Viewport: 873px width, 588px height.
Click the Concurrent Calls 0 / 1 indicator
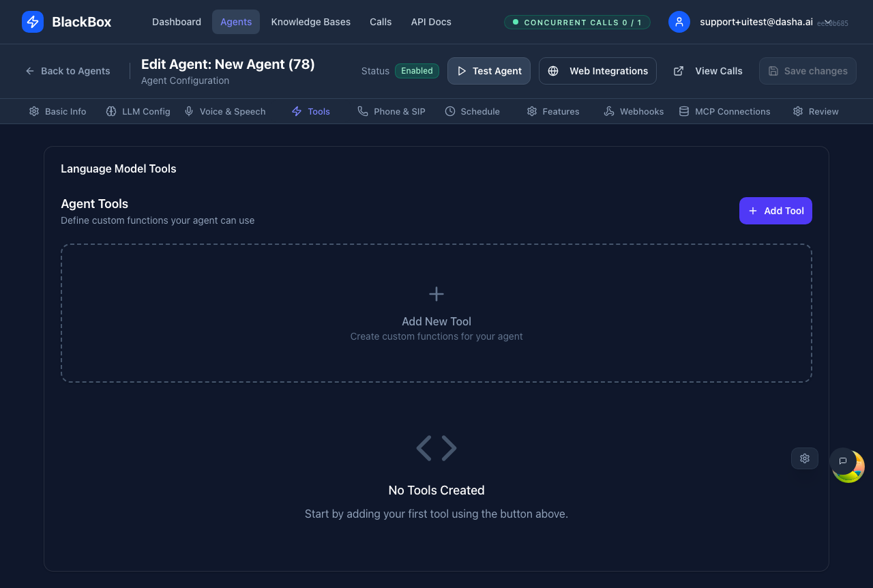pos(577,23)
